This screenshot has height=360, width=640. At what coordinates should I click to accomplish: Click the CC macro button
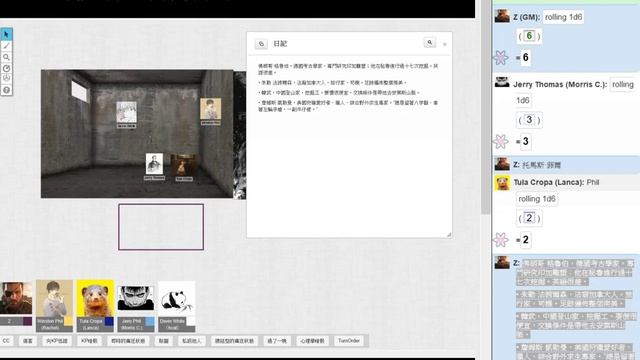coord(6,341)
